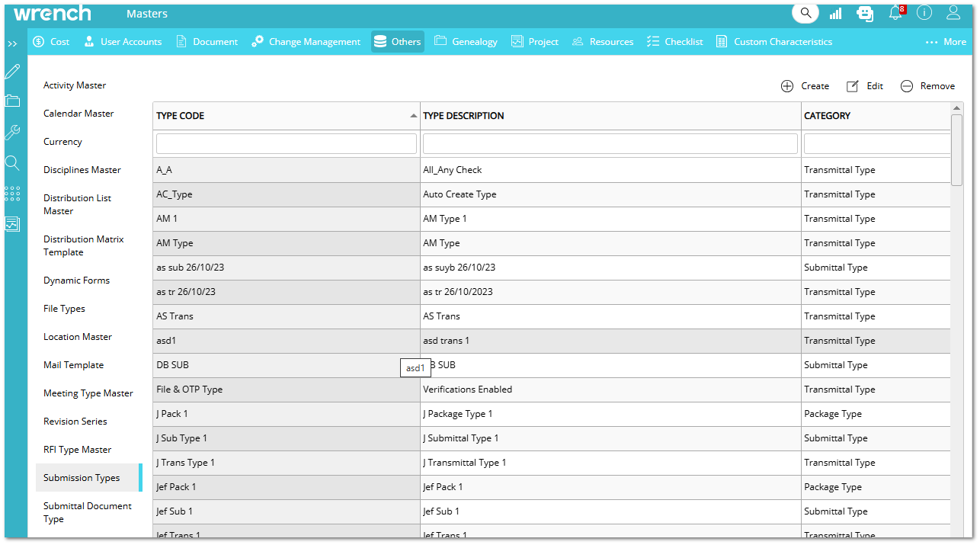Expand the More menu
The image size is (980, 545).
pos(946,42)
